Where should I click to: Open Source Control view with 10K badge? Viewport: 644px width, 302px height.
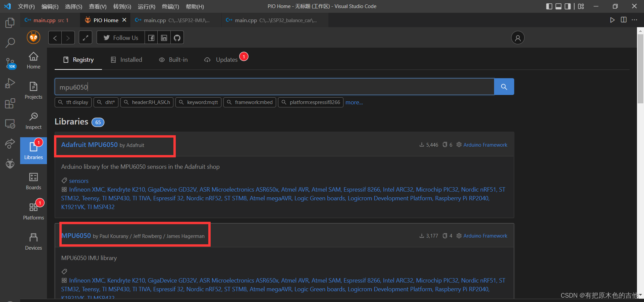pyautogui.click(x=10, y=63)
